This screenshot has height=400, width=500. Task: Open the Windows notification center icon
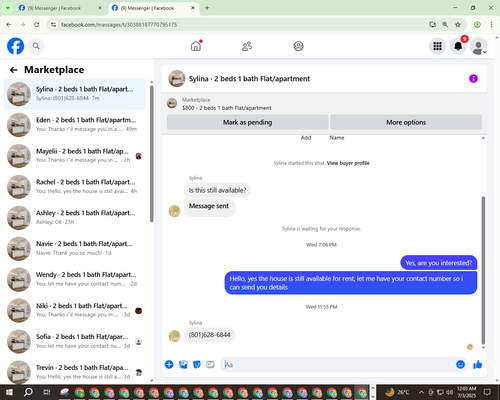pyautogui.click(x=488, y=392)
